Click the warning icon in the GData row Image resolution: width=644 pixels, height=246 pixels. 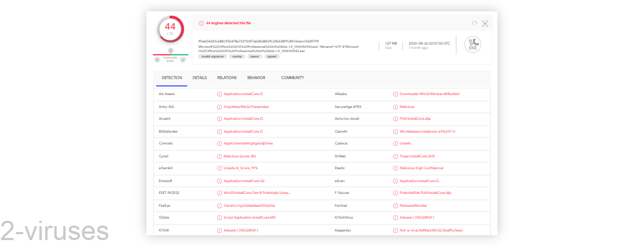219,218
